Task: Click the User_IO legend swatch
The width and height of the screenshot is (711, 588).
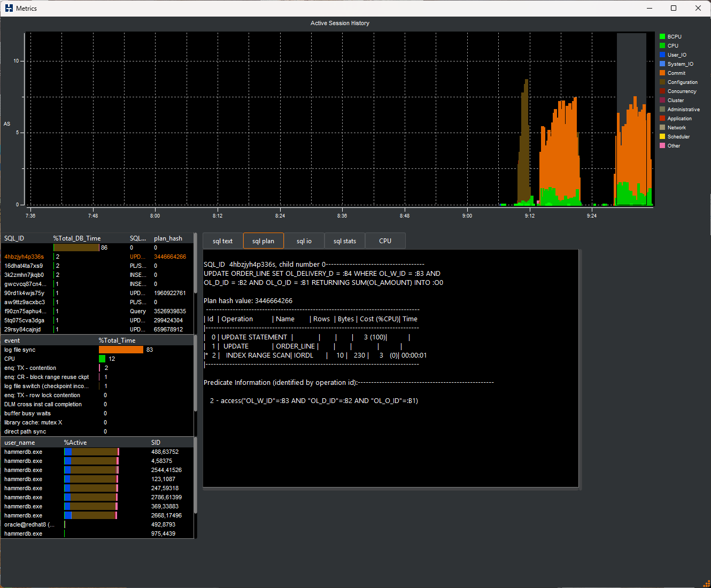Action: pos(662,55)
